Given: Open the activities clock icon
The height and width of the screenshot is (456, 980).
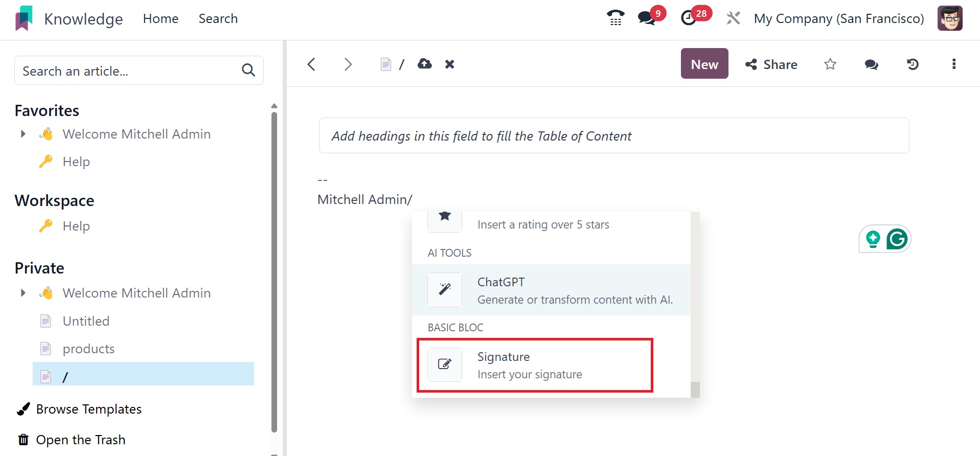Looking at the screenshot, I should (x=689, y=18).
